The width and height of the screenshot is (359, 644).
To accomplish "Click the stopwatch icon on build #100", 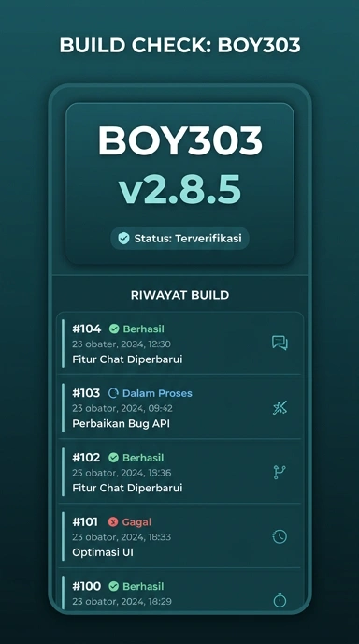I will point(280,600).
